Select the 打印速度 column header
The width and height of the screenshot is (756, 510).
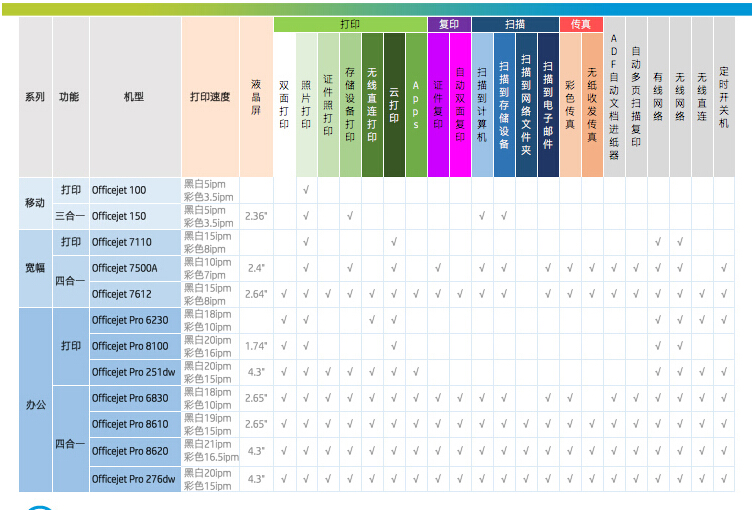(x=210, y=97)
